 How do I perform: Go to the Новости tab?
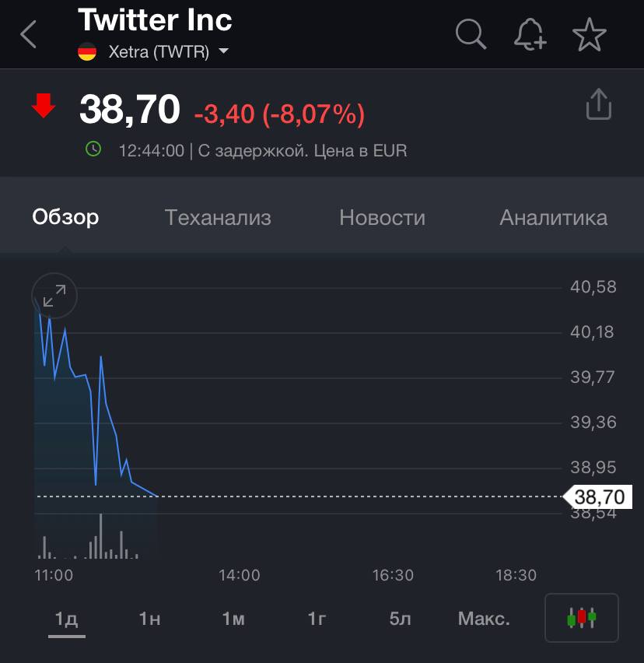(382, 217)
